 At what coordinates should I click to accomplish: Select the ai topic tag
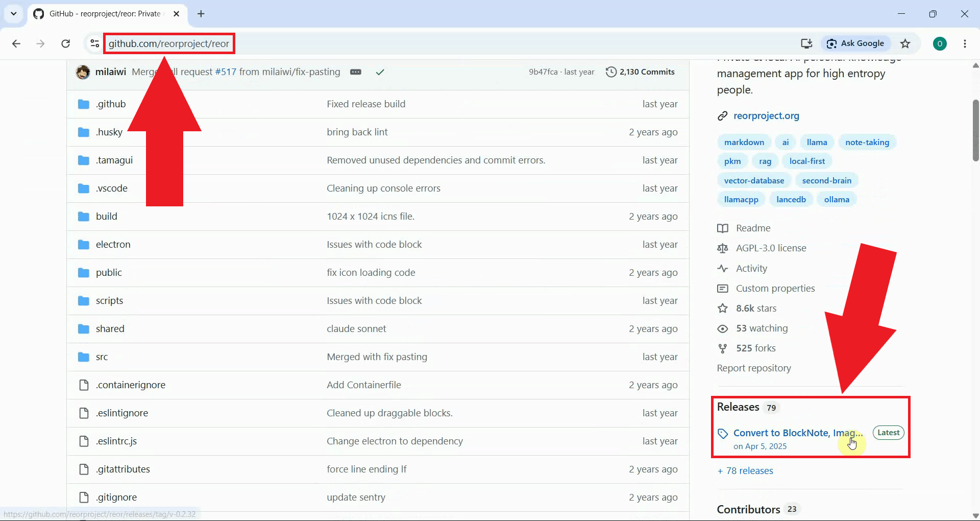pyautogui.click(x=786, y=143)
